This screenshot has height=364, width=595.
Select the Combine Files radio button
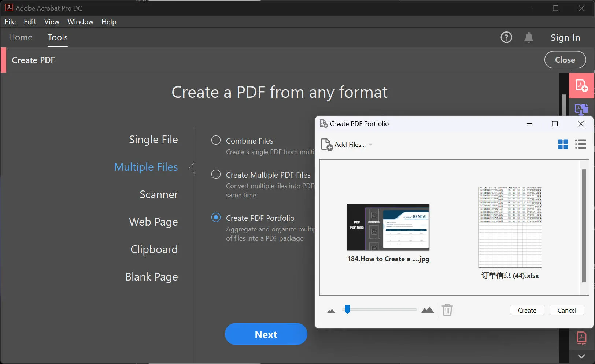click(216, 140)
